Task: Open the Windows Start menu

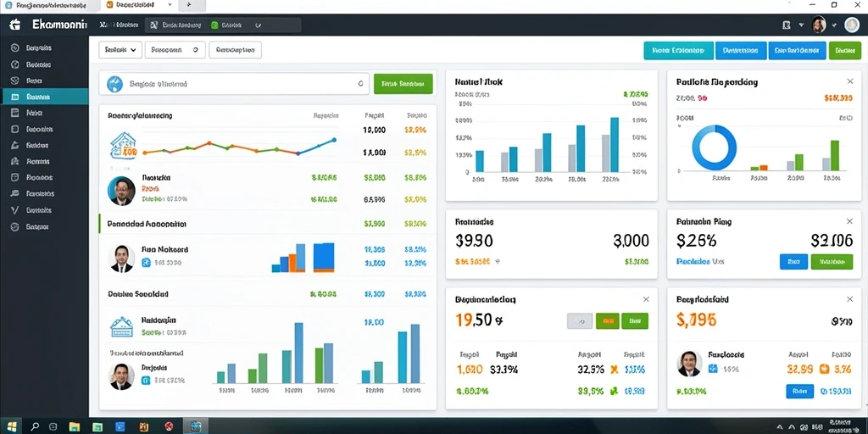Action: tap(11, 426)
